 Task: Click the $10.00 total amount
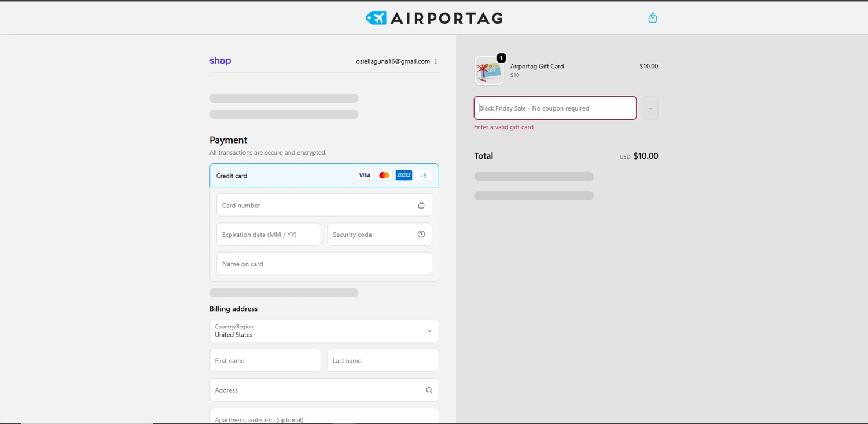coord(646,156)
